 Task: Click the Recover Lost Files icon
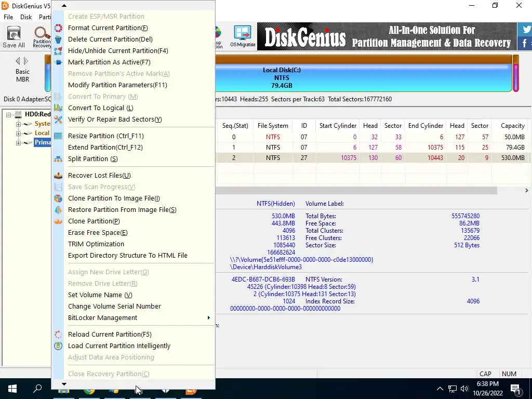58,176
